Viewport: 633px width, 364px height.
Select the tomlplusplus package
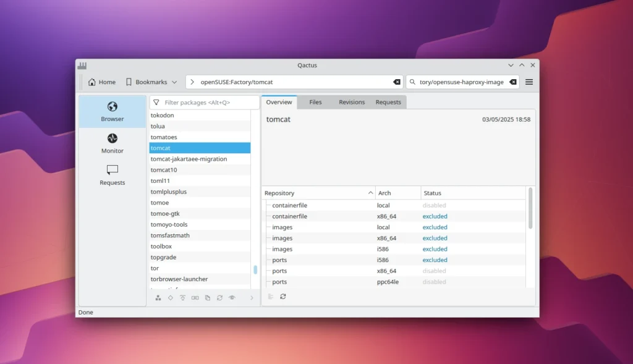[200, 192]
